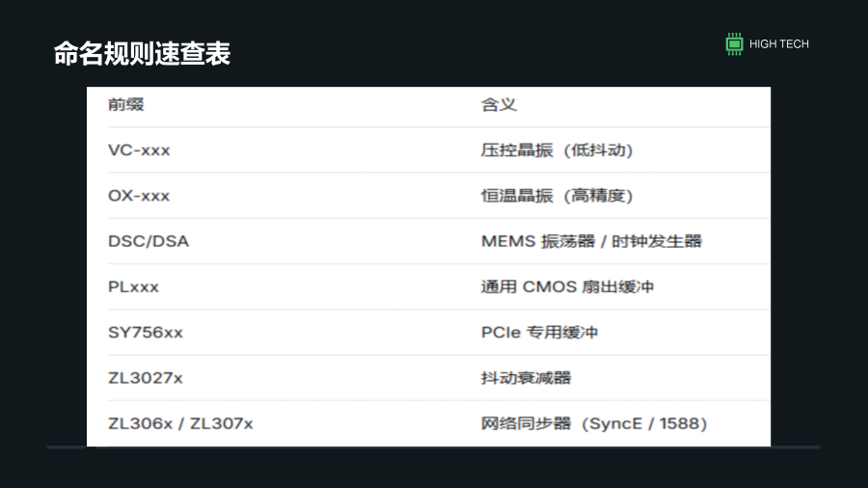Click the 网络同步器 (SyncE / 1588) cell
The height and width of the screenshot is (488, 868).
click(x=594, y=423)
